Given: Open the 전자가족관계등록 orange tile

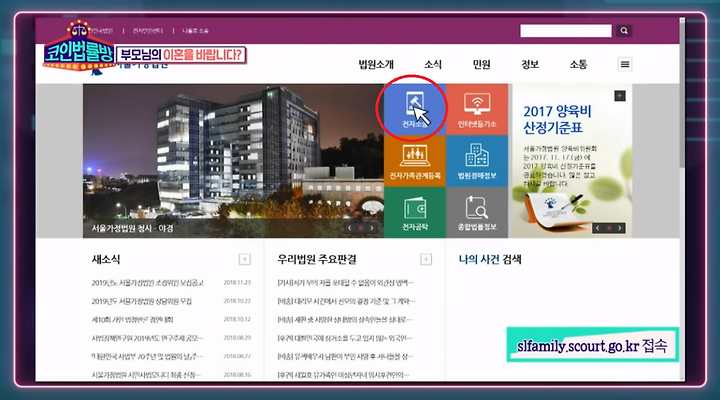Looking at the screenshot, I should pyautogui.click(x=415, y=161).
